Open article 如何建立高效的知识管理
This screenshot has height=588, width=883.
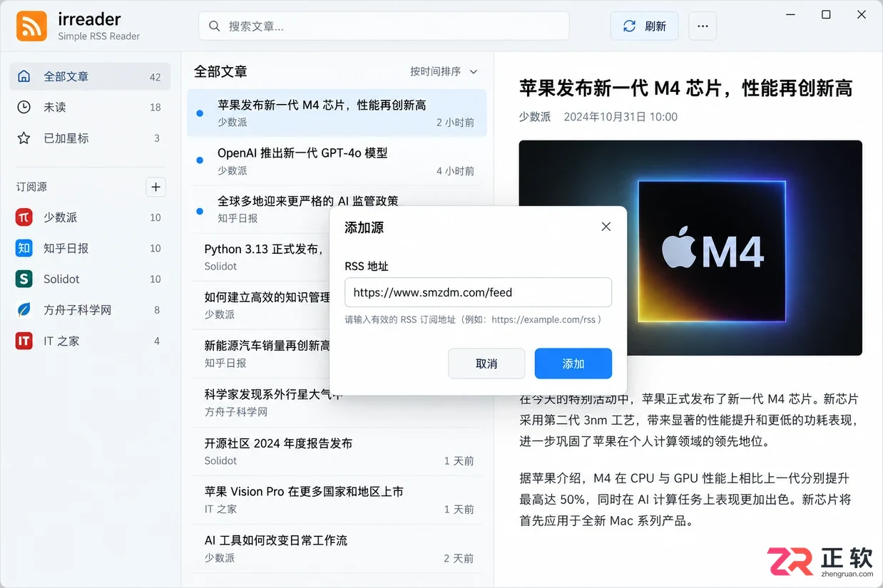click(x=262, y=305)
